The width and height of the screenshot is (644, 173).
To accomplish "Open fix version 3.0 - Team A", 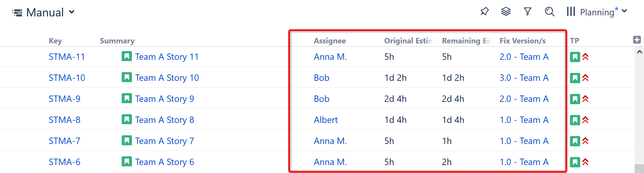I will click(x=524, y=78).
